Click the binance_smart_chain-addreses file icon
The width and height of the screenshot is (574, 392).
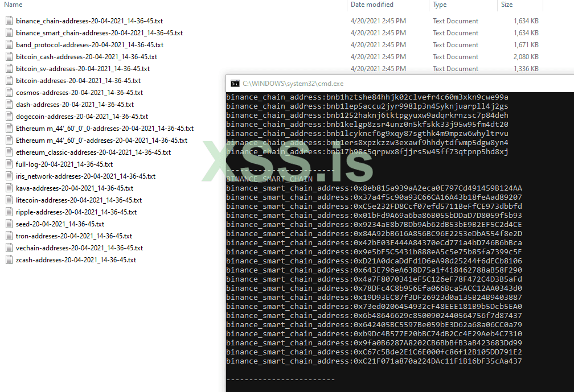[x=9, y=33]
